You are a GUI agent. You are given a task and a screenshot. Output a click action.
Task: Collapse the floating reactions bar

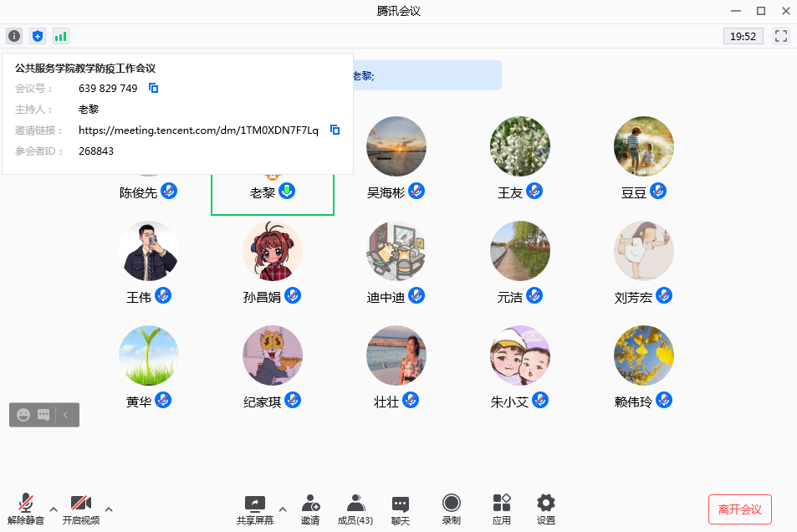pos(67,414)
